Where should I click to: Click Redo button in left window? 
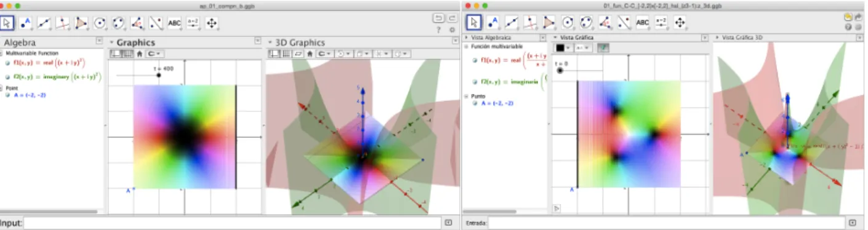[x=452, y=18]
